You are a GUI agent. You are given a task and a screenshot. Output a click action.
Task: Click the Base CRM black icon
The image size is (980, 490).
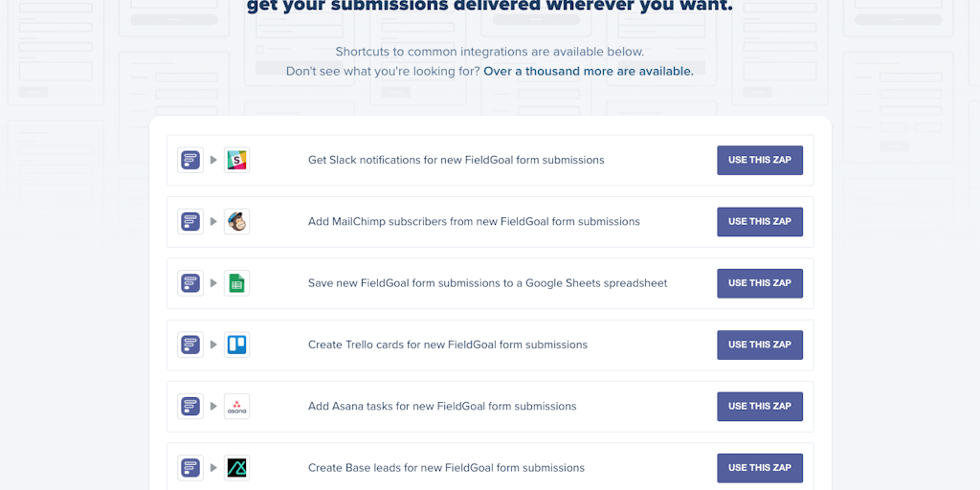(x=236, y=467)
